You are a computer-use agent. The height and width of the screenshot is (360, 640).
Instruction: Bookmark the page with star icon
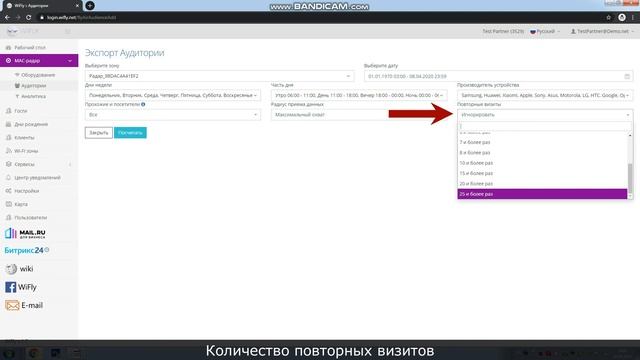tap(609, 18)
